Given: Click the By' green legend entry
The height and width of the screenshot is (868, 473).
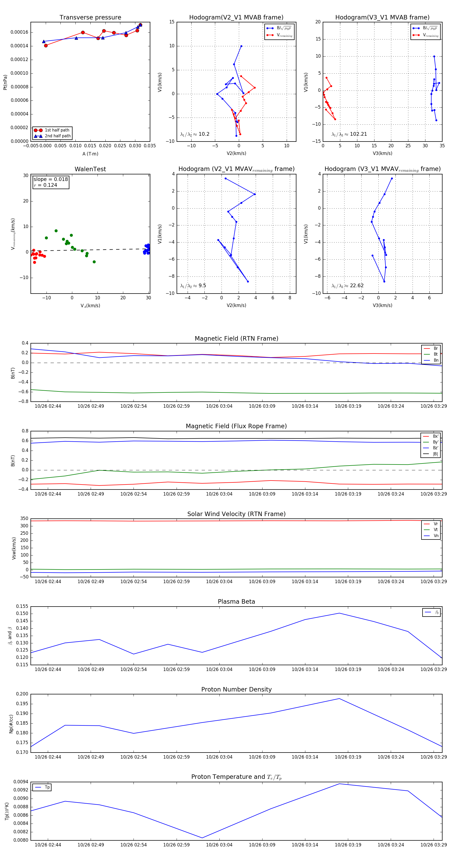Looking at the screenshot, I should click(431, 442).
